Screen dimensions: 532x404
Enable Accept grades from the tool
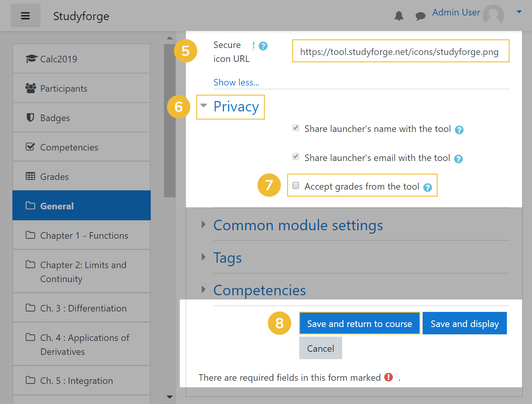click(x=295, y=185)
